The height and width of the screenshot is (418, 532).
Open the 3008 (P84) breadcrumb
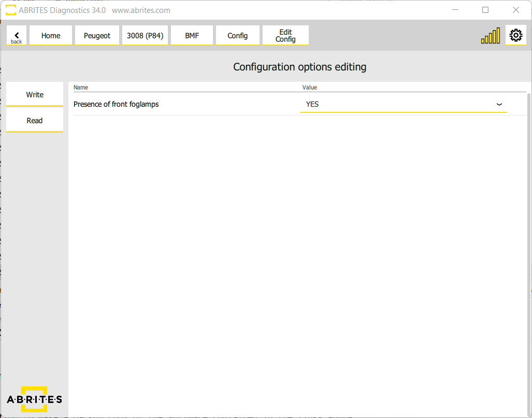pos(145,35)
